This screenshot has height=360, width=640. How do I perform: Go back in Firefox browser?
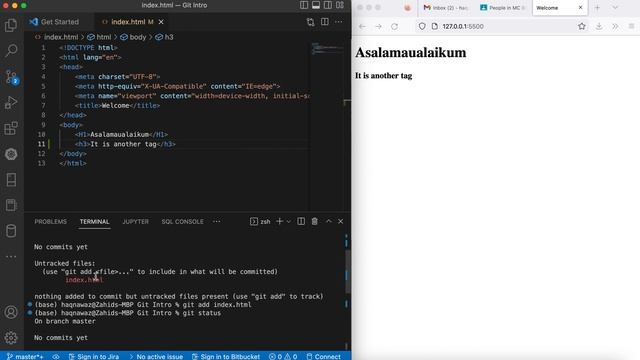pos(362,27)
